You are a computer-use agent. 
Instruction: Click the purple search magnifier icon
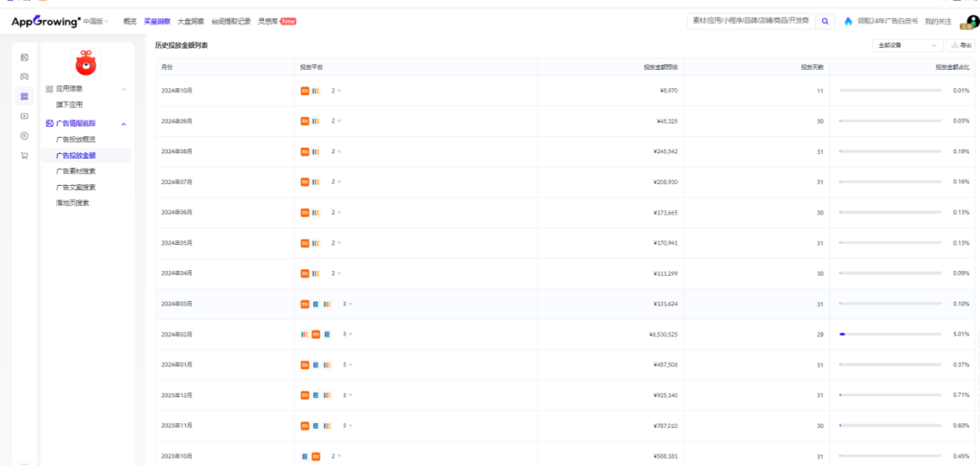825,21
